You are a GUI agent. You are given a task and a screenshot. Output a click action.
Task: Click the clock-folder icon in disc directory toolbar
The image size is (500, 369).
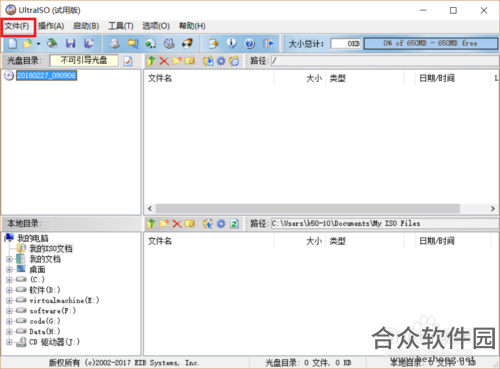(234, 61)
